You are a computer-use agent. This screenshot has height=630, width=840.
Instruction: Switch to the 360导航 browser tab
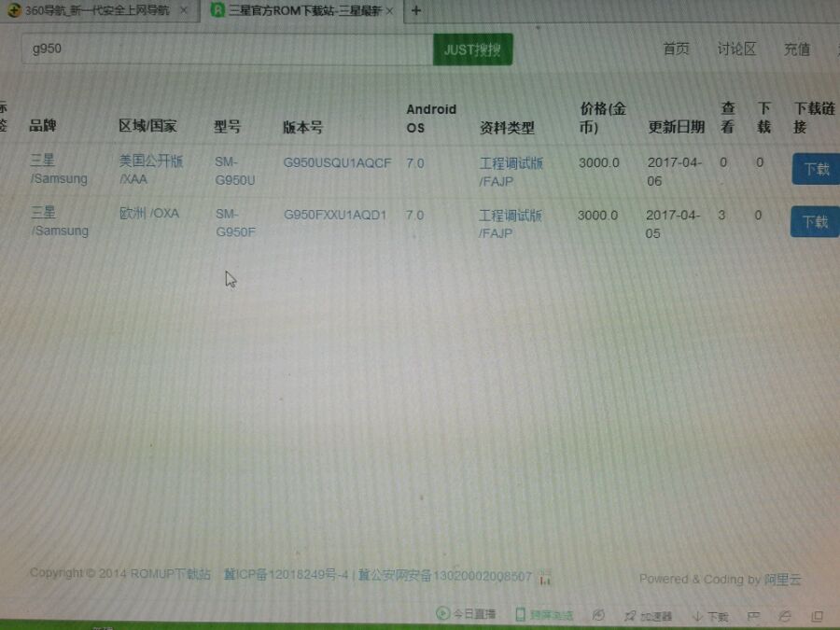99,9
